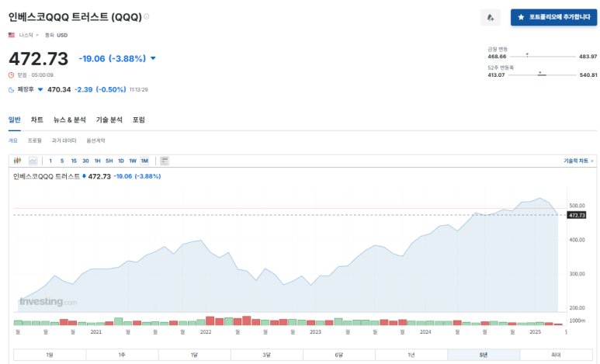Click the 금일 변동 range bar marker

tap(527, 55)
